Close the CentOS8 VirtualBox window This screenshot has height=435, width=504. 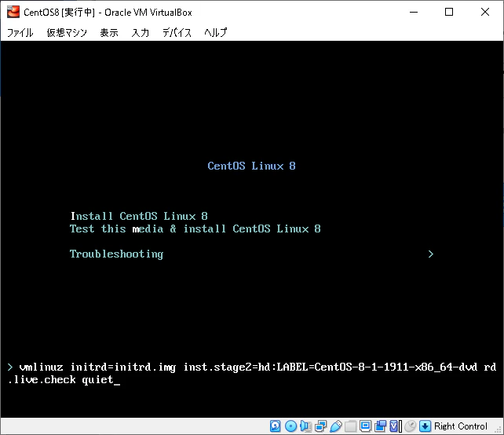485,13
